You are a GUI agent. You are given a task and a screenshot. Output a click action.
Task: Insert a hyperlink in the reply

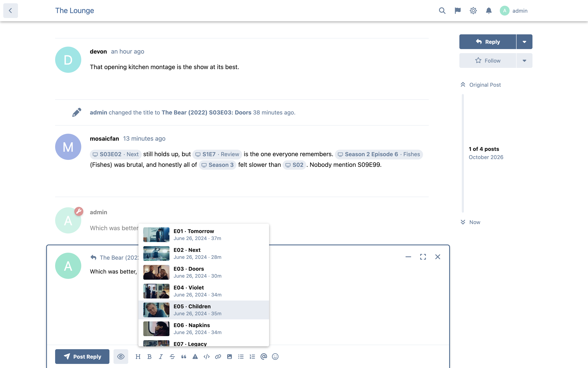[x=218, y=357]
